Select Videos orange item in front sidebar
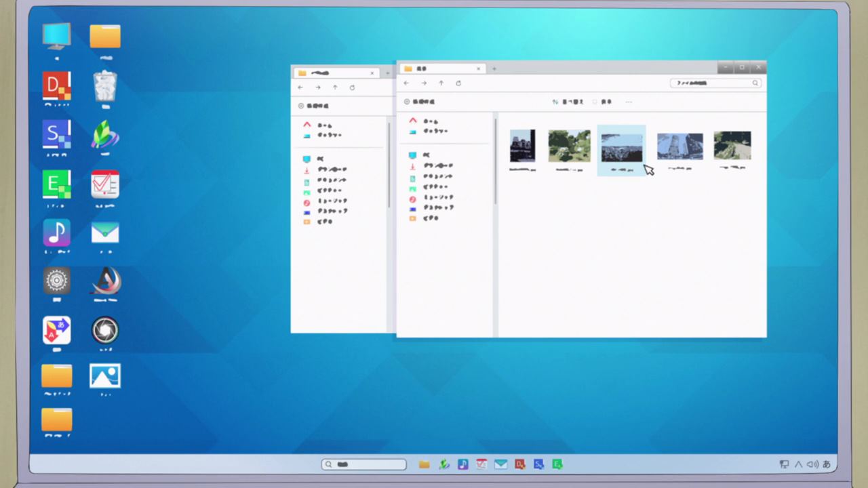 [x=424, y=218]
